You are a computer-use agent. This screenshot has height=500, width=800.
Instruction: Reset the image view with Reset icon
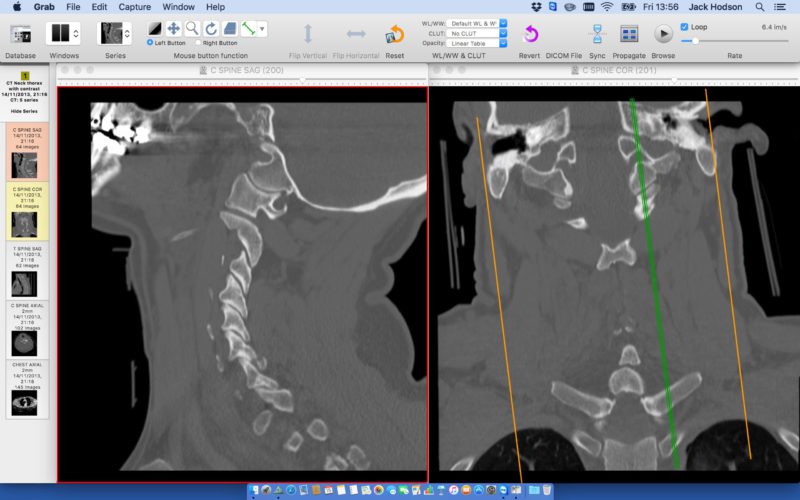coord(394,34)
